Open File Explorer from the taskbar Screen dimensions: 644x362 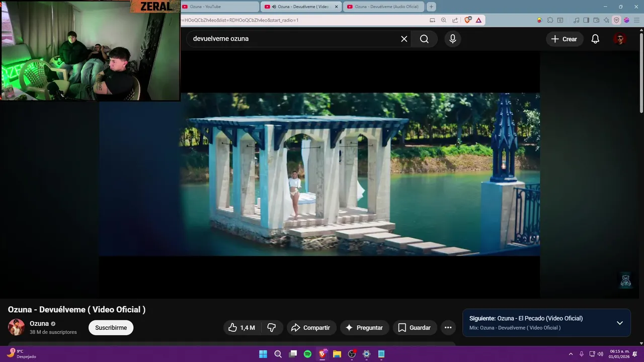pos(337,354)
